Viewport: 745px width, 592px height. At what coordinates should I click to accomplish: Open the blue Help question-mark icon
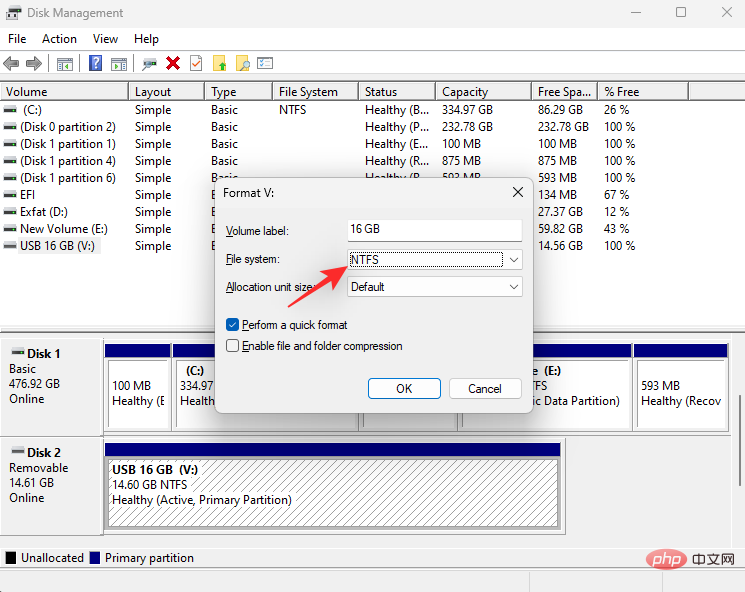coord(96,63)
